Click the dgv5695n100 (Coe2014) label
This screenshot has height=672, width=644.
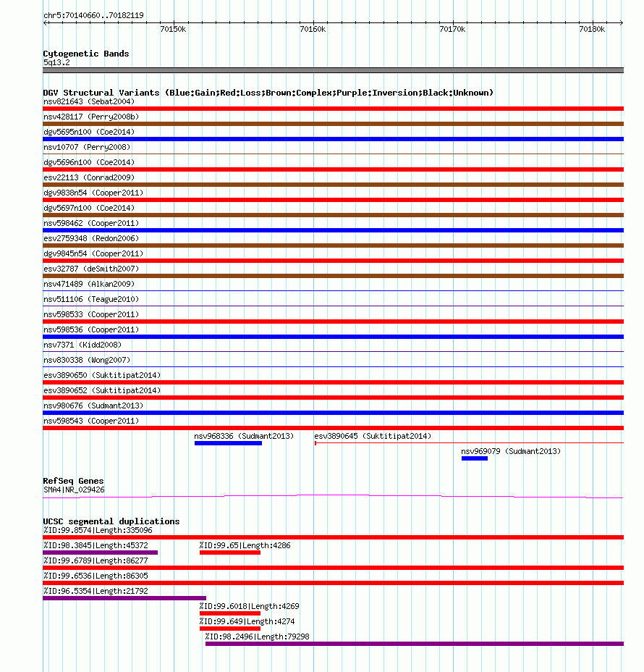pyautogui.click(x=89, y=132)
